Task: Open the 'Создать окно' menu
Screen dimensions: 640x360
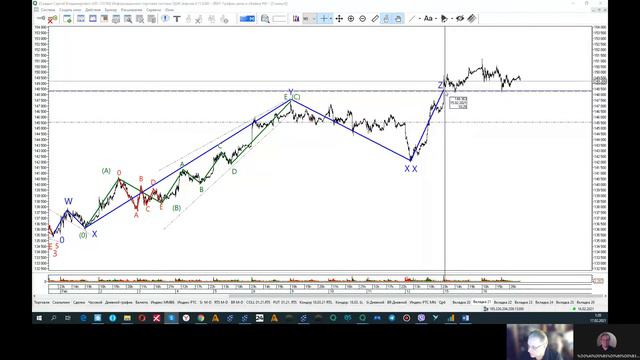Action: [70, 9]
